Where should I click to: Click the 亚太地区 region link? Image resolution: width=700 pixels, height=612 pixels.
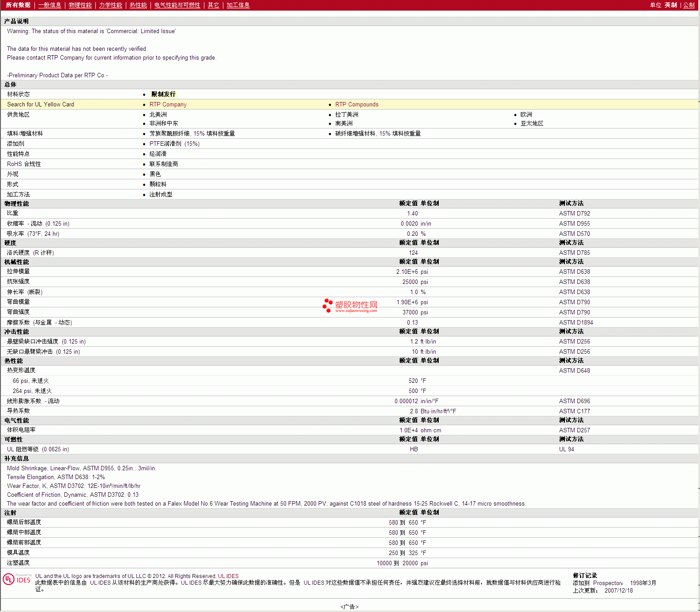532,124
